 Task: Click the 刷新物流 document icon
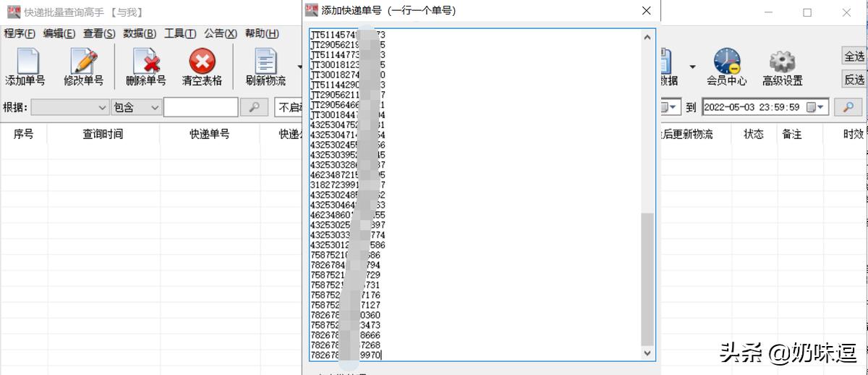tap(265, 62)
